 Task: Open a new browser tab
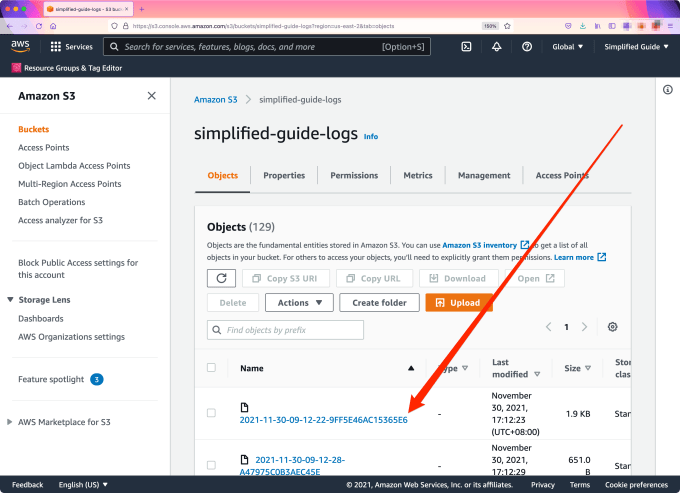[x=141, y=9]
